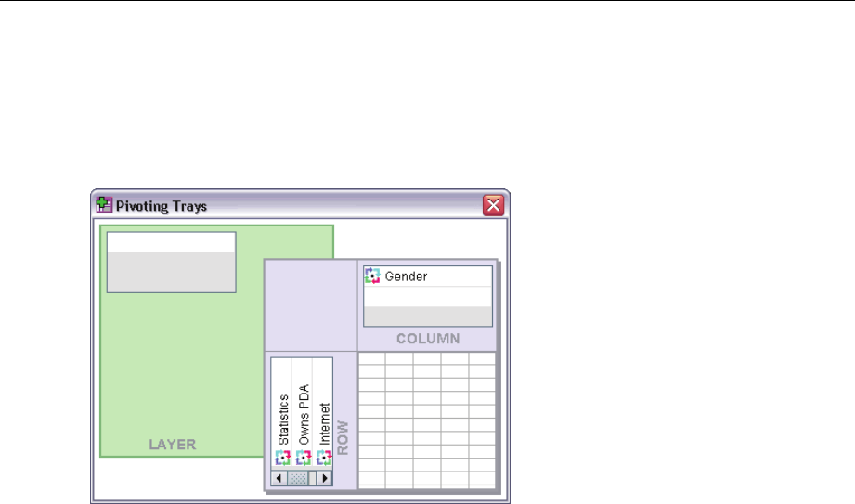855x504 pixels.
Task: Click the row tray horizontal scrollbar thumb
Action: click(298, 478)
